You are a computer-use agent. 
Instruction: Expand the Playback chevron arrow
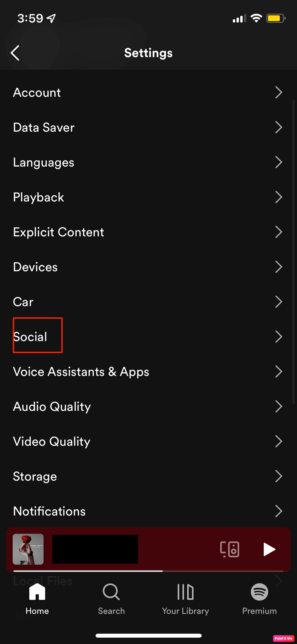[x=279, y=197]
